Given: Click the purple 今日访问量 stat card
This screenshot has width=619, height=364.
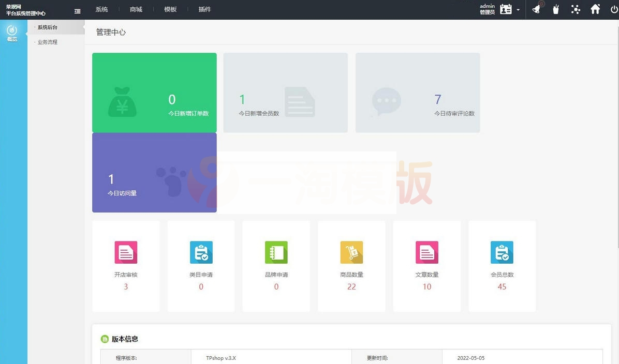Looking at the screenshot, I should (x=154, y=172).
